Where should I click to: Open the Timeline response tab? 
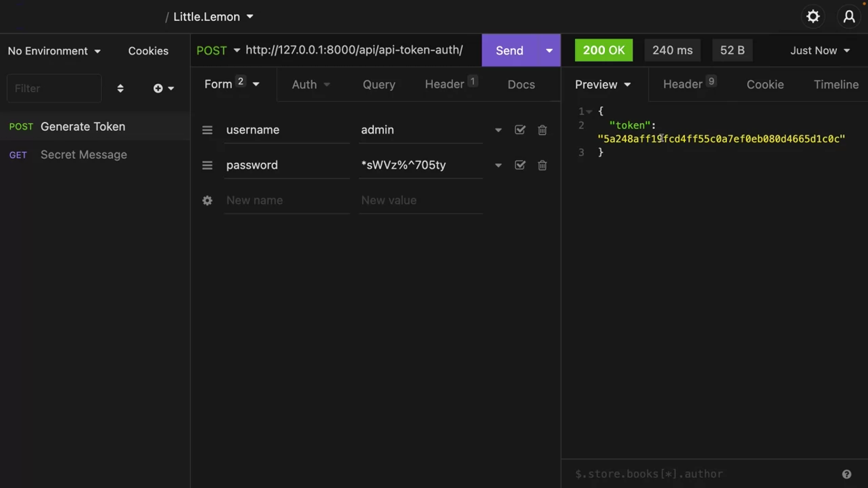[x=836, y=85]
